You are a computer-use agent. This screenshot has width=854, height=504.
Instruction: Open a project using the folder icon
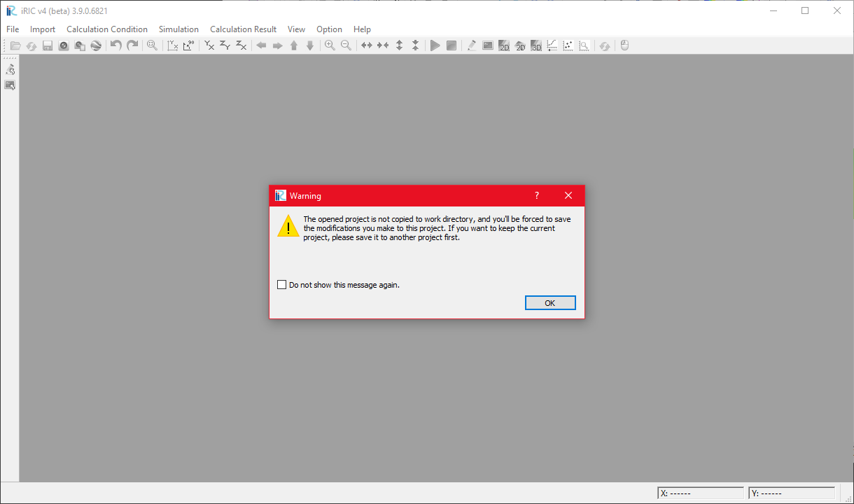(x=15, y=45)
